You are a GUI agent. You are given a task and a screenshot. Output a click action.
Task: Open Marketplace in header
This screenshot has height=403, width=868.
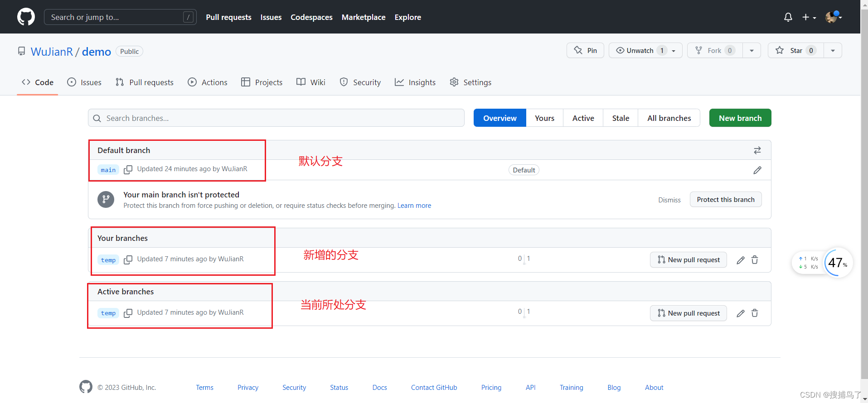(x=364, y=17)
